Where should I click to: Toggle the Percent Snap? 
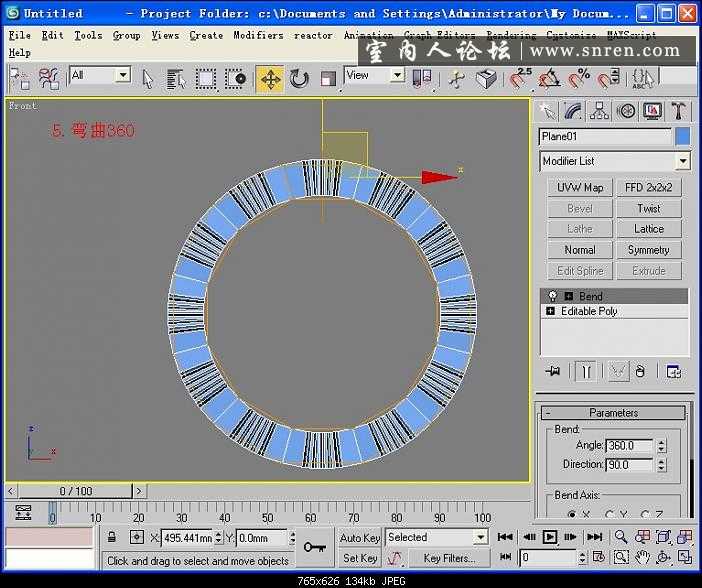578,79
